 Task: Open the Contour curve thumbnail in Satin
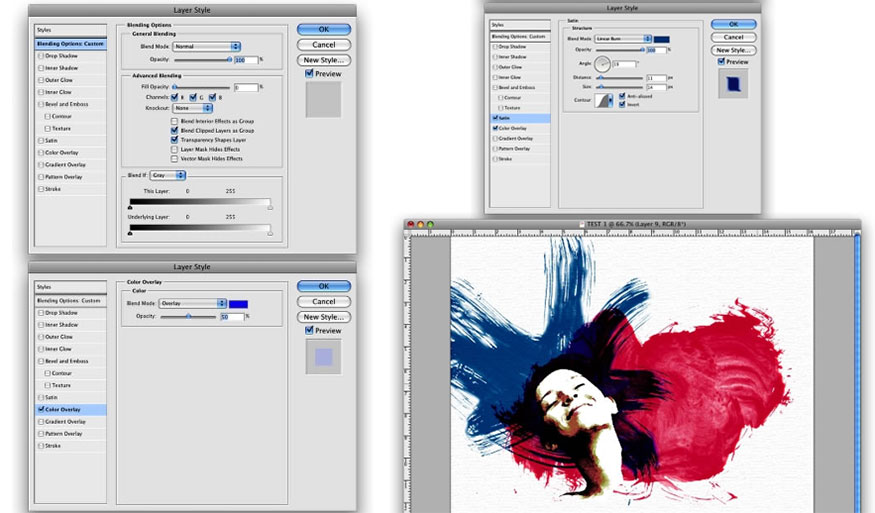(x=604, y=100)
